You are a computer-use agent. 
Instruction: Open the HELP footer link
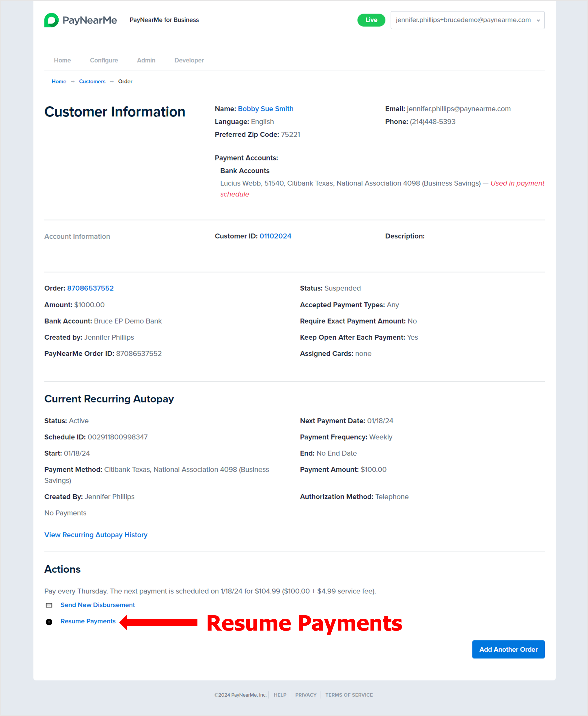tap(280, 695)
